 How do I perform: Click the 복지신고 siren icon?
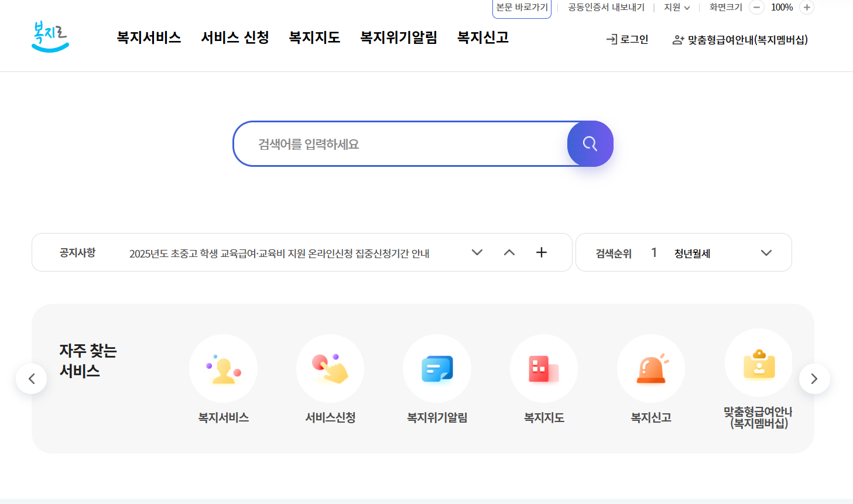(650, 368)
